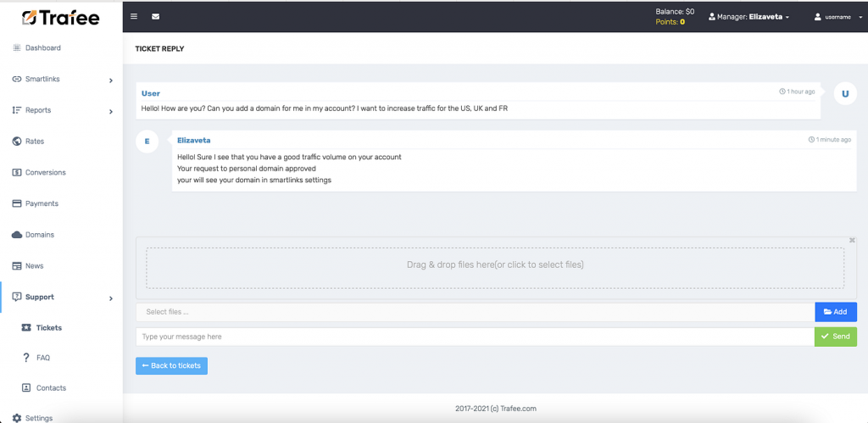The height and width of the screenshot is (423, 868).
Task: Click the Payments card icon
Action: (17, 203)
